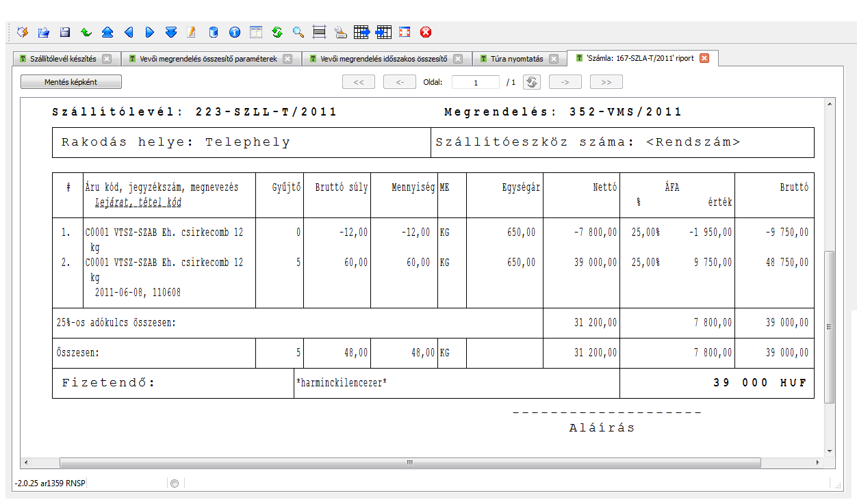
Task: Close the Vevői megrendelés összesítő paraméterek tab
Action: 287,59
